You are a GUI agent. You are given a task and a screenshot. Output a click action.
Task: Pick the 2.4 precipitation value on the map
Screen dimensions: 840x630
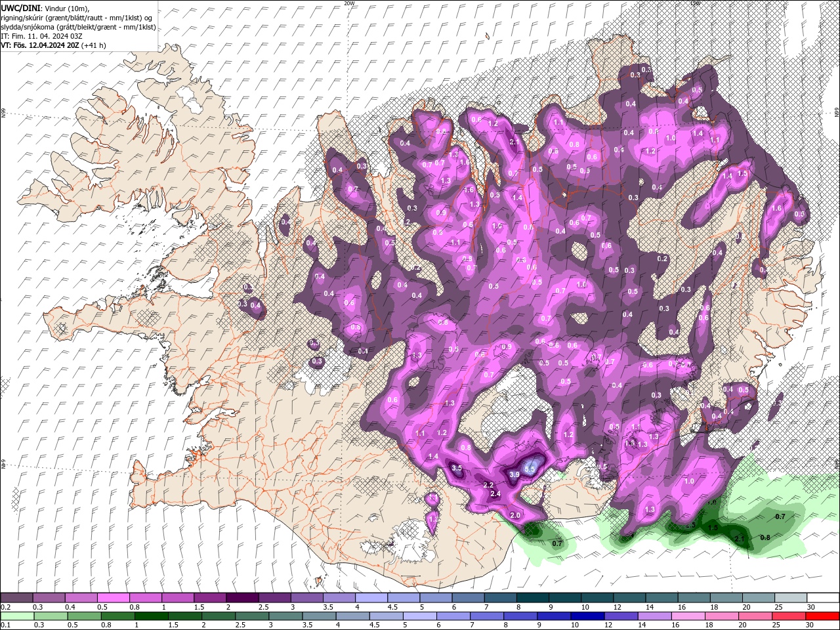pos(495,493)
